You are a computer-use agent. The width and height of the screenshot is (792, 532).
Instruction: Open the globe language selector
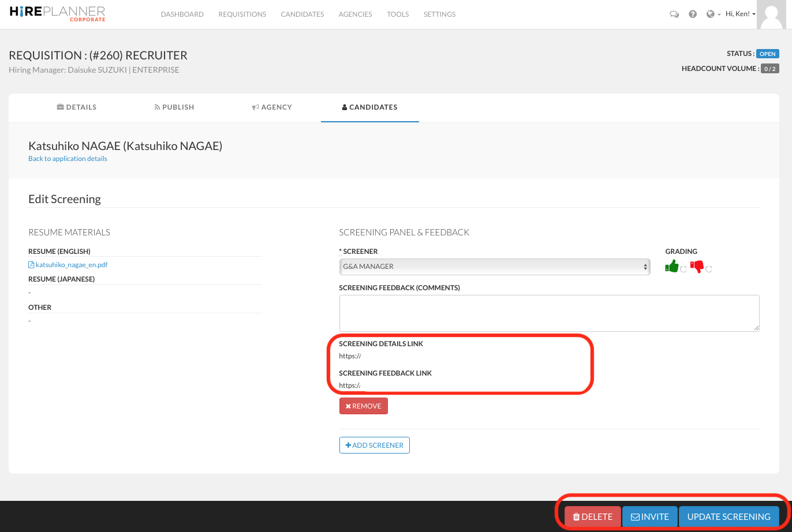tap(711, 14)
